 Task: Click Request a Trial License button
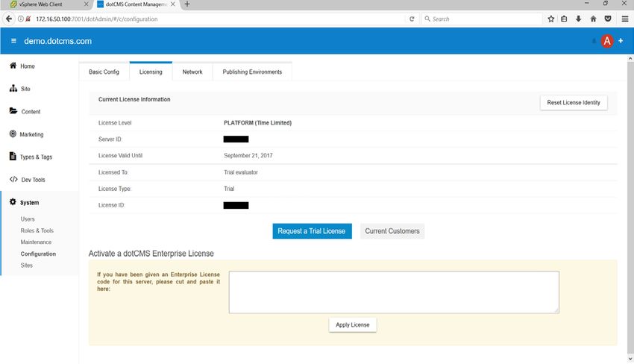[312, 231]
